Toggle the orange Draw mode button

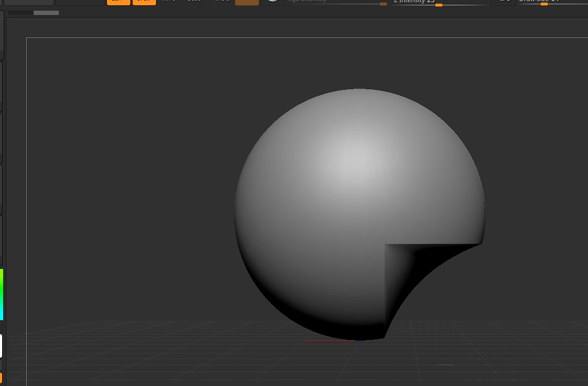click(144, 2)
